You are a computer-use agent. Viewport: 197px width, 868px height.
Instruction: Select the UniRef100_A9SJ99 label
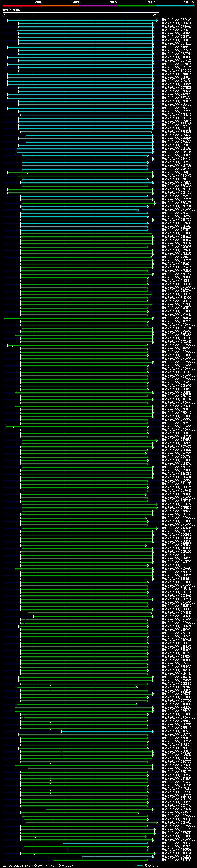tap(177, 125)
